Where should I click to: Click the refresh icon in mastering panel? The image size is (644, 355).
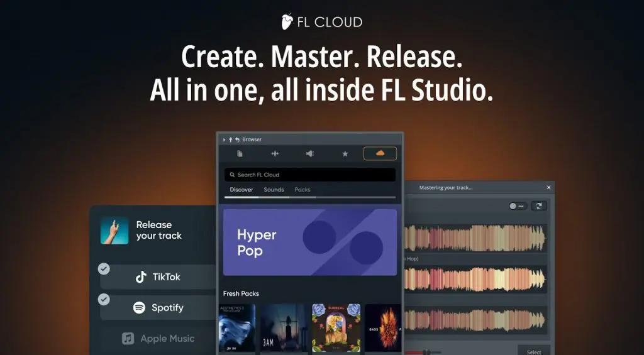pyautogui.click(x=539, y=206)
